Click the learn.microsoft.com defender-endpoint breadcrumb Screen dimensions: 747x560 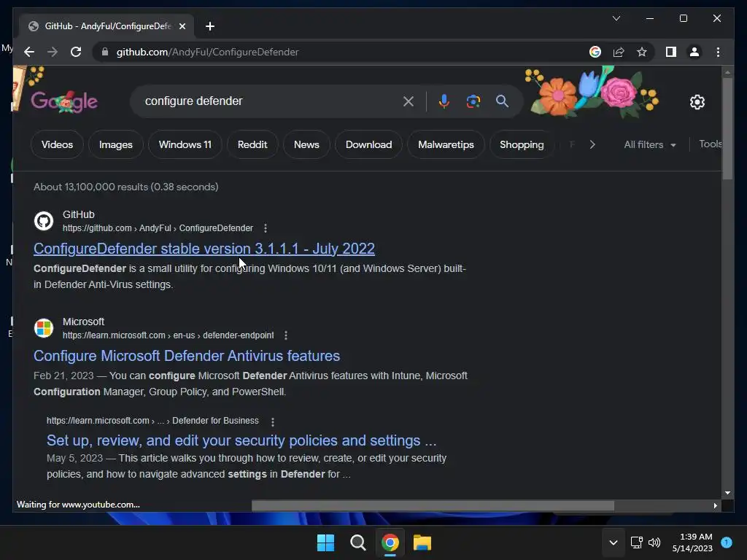click(169, 335)
